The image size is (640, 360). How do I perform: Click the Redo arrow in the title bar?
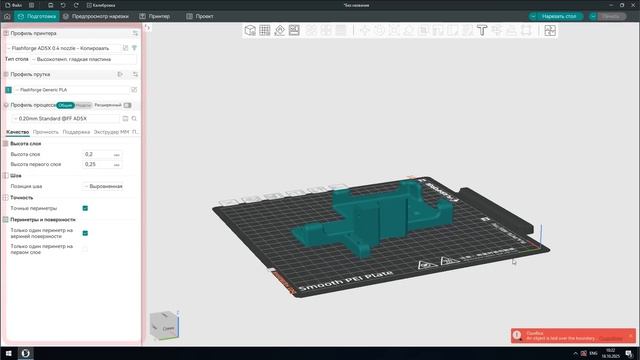76,5
